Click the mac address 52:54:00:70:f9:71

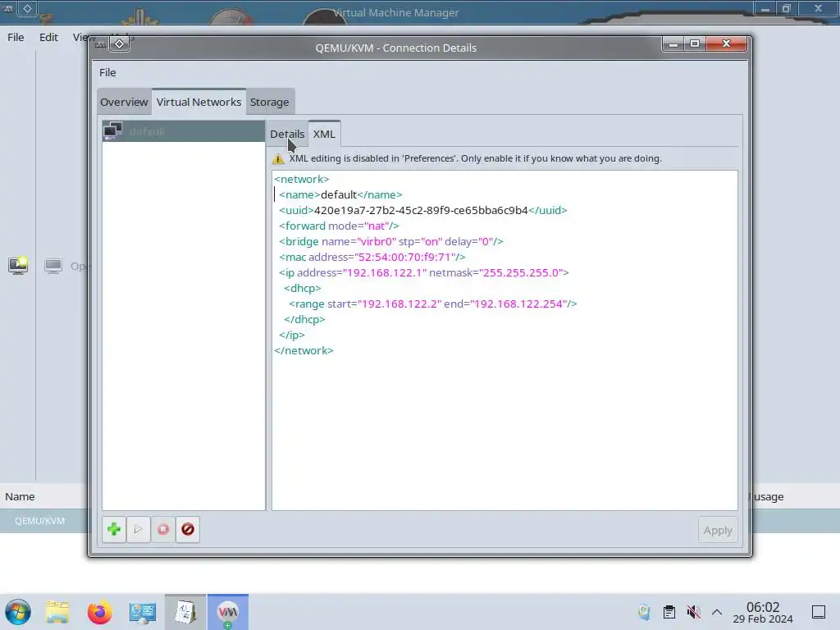pos(405,257)
